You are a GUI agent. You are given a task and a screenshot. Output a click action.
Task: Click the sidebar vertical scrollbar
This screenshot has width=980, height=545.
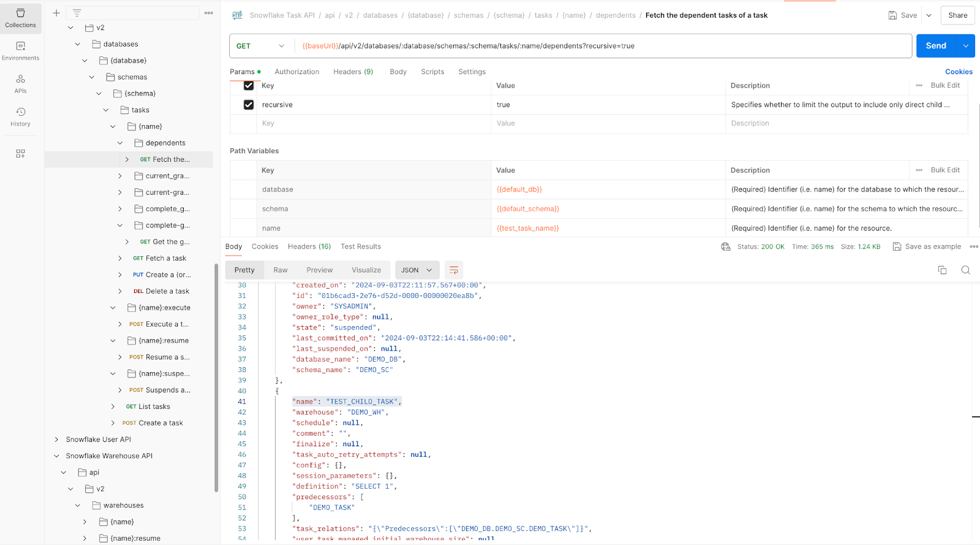[216, 377]
